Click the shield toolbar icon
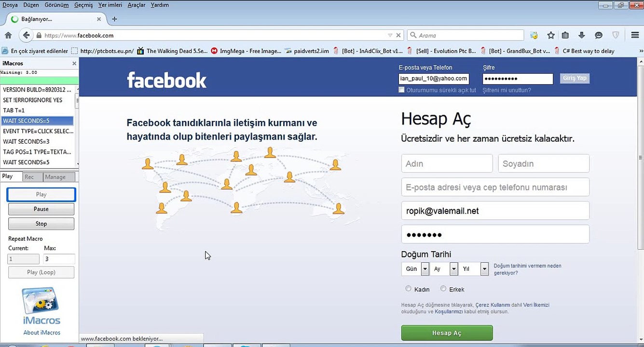644x347 pixels. pos(616,35)
